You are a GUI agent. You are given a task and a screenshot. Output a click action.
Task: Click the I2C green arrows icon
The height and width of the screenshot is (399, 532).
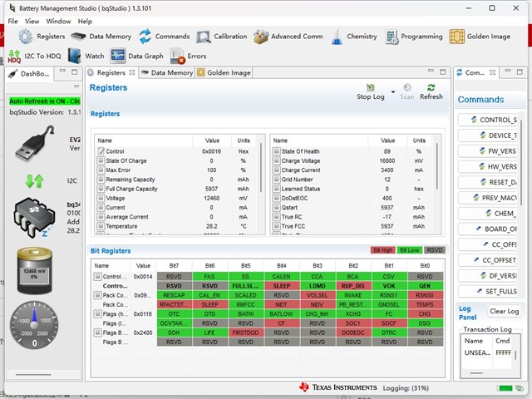(34, 181)
